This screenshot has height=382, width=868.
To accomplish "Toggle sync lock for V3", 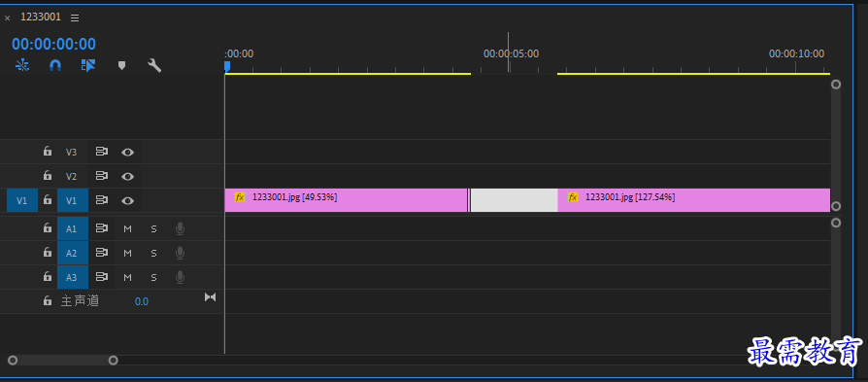I will click(101, 152).
